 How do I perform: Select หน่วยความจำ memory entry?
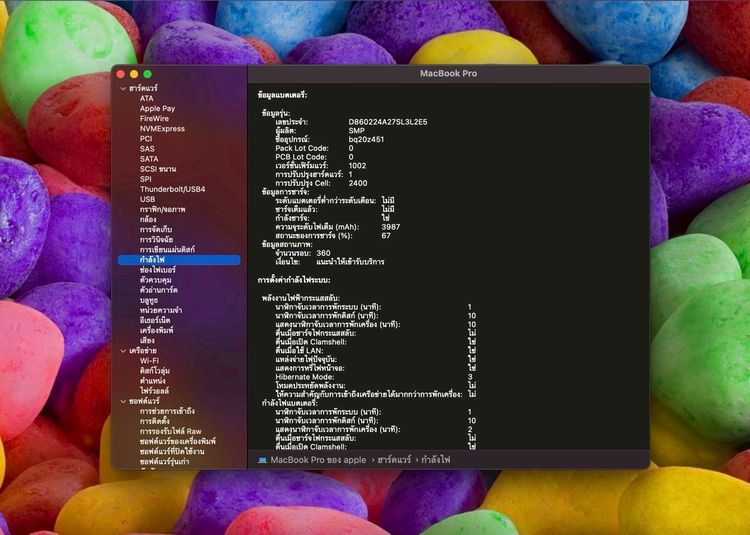point(161,310)
